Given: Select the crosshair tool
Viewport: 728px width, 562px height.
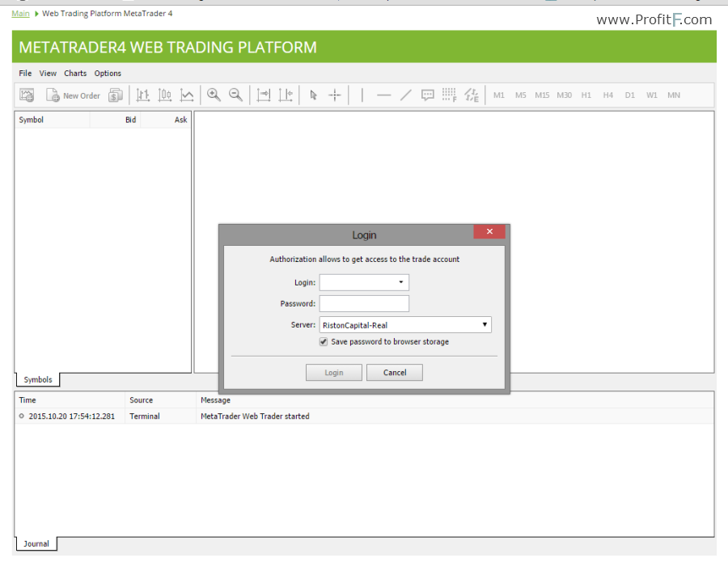Looking at the screenshot, I should tap(335, 95).
